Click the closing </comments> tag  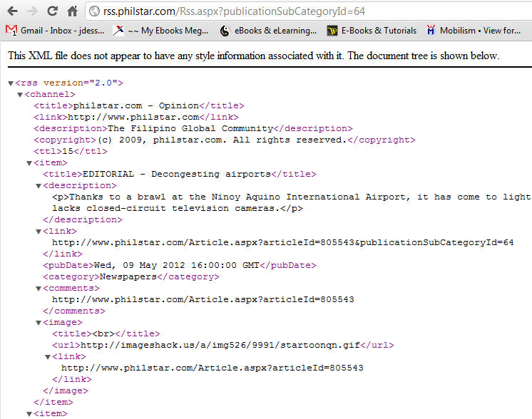pyautogui.click(x=74, y=311)
